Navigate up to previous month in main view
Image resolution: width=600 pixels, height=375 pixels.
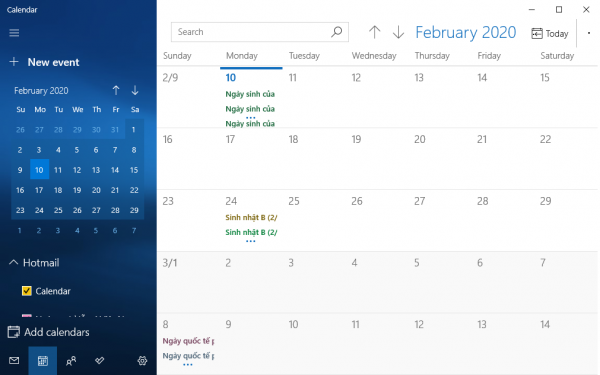(375, 32)
